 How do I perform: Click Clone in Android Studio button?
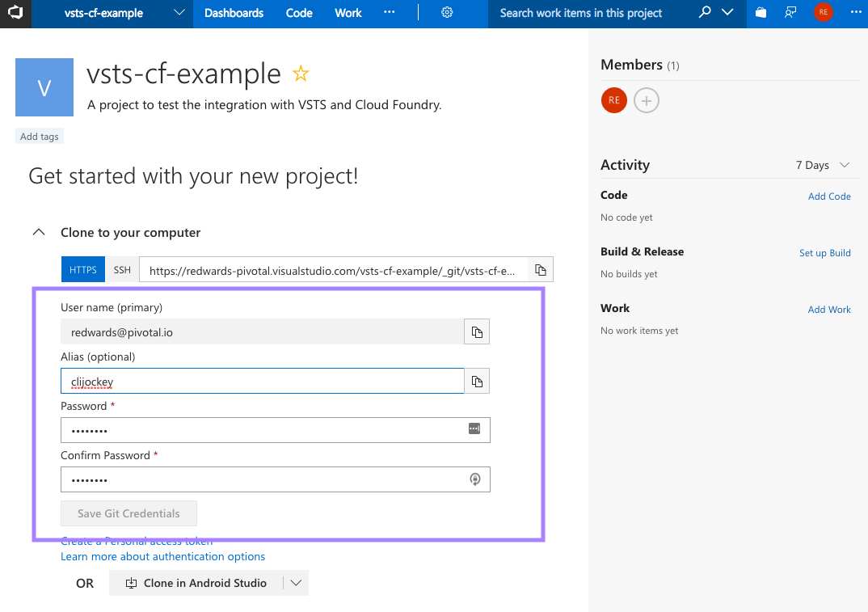(196, 583)
